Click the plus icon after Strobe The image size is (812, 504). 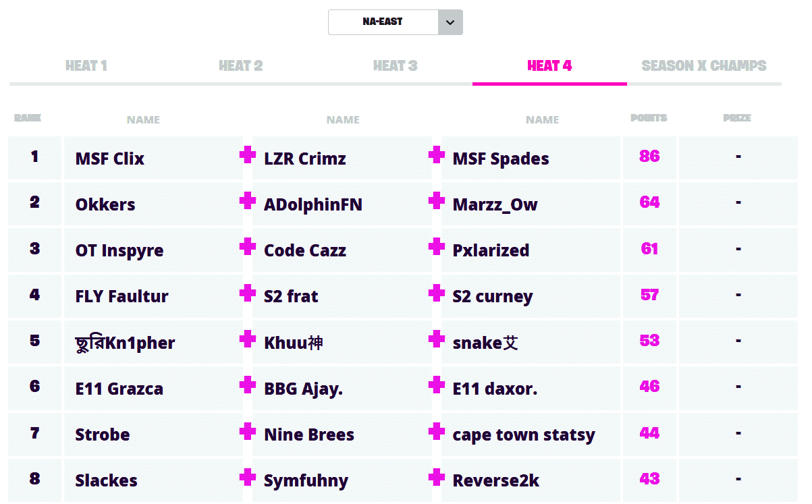(x=248, y=431)
